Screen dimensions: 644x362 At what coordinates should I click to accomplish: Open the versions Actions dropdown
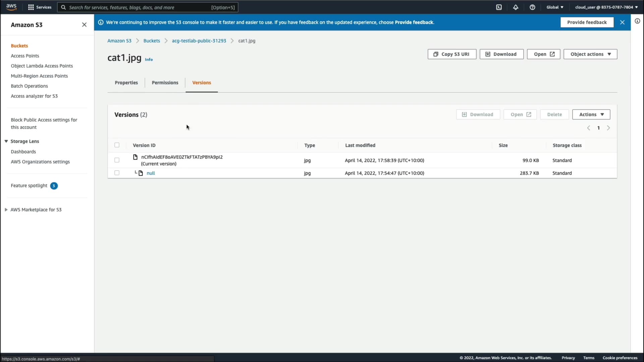pyautogui.click(x=591, y=115)
